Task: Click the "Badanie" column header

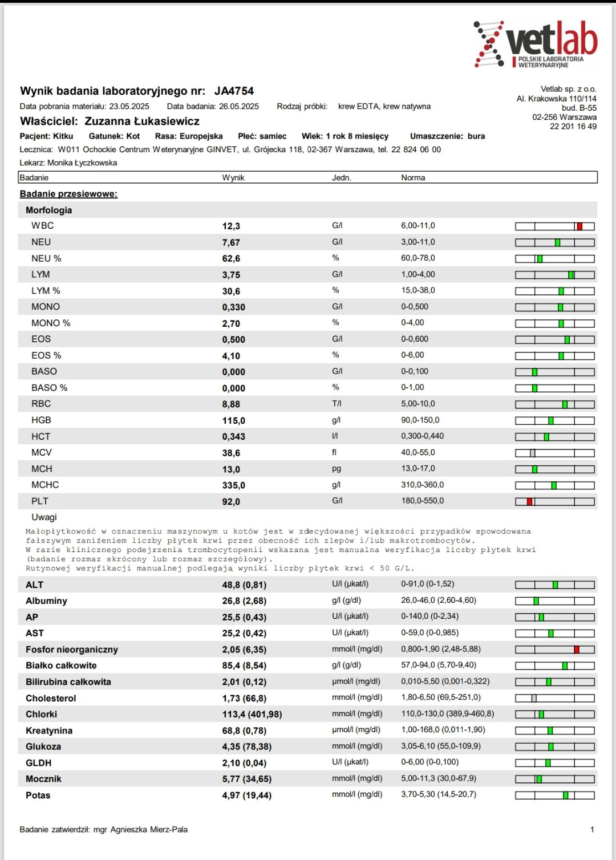Action: tap(34, 178)
